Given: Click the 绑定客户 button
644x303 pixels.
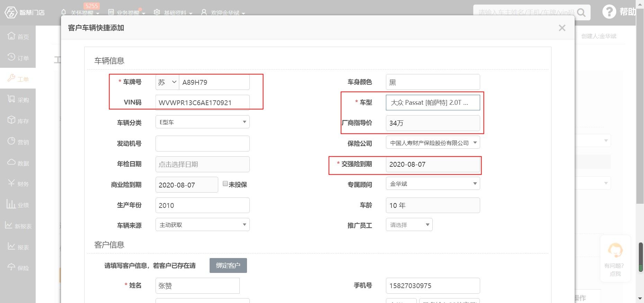Looking at the screenshot, I should click(228, 265).
